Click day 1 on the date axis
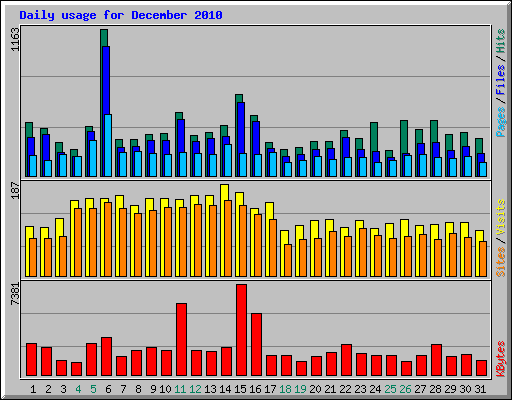The height and width of the screenshot is (400, 512). 33,389
